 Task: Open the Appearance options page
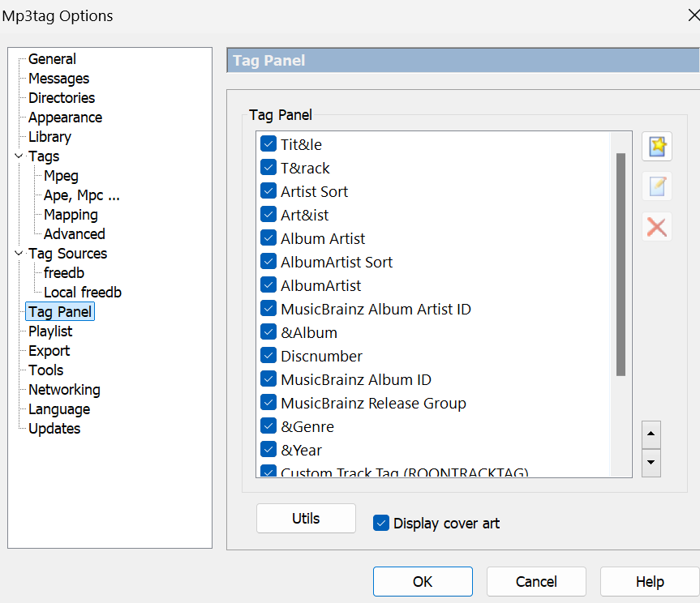(65, 118)
